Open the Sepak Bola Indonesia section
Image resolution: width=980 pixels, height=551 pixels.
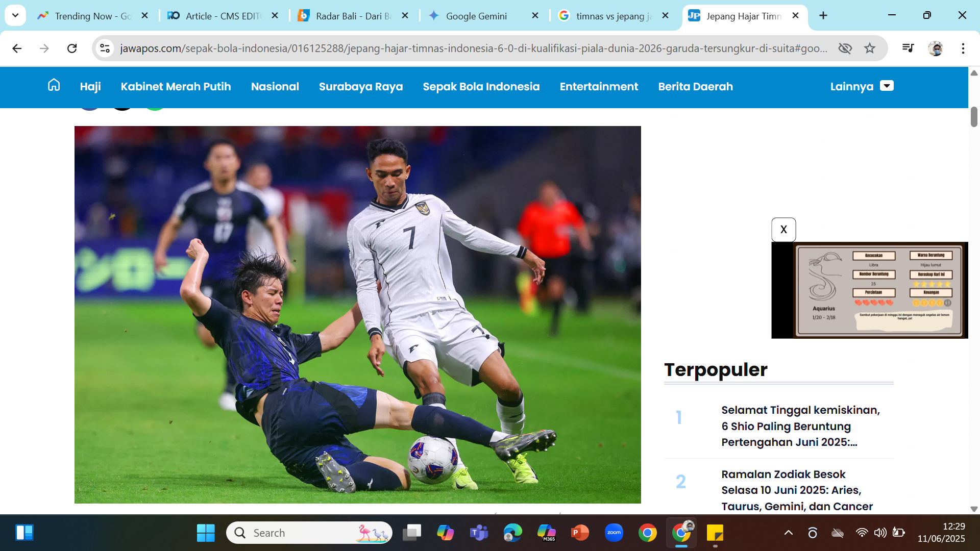tap(481, 87)
